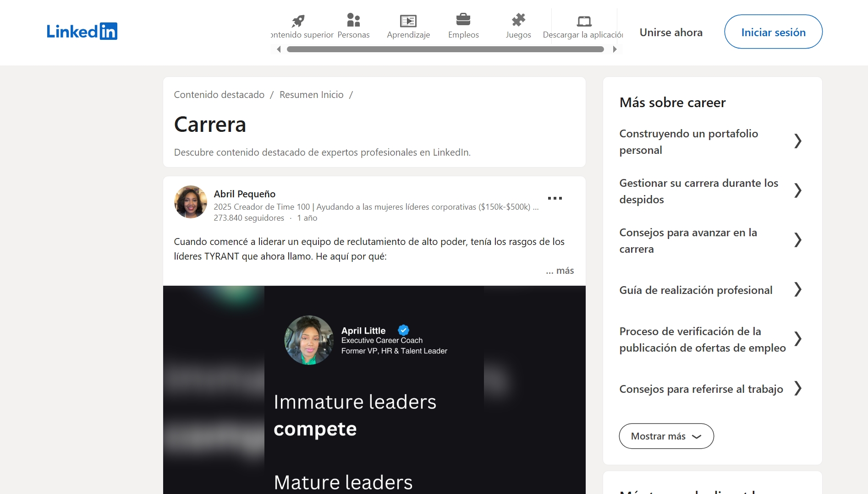
Task: Open the top content rocket icon
Action: pyautogui.click(x=298, y=21)
